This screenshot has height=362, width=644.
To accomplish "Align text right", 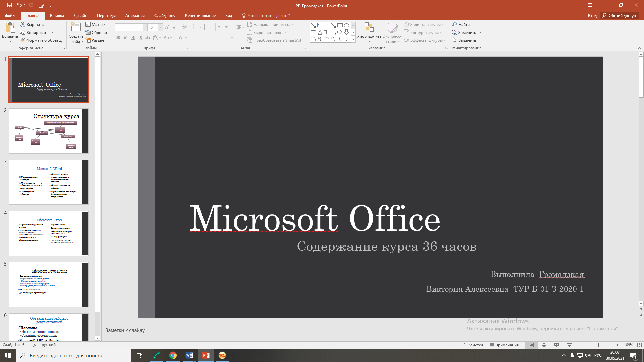I will point(209,38).
